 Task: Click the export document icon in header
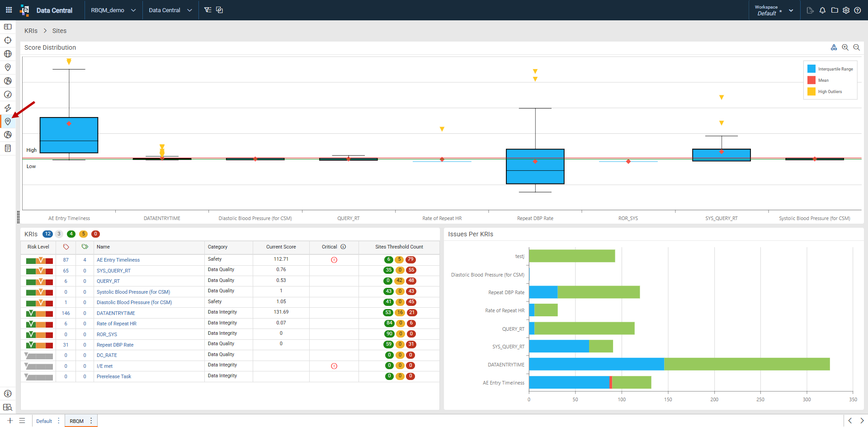click(x=810, y=10)
